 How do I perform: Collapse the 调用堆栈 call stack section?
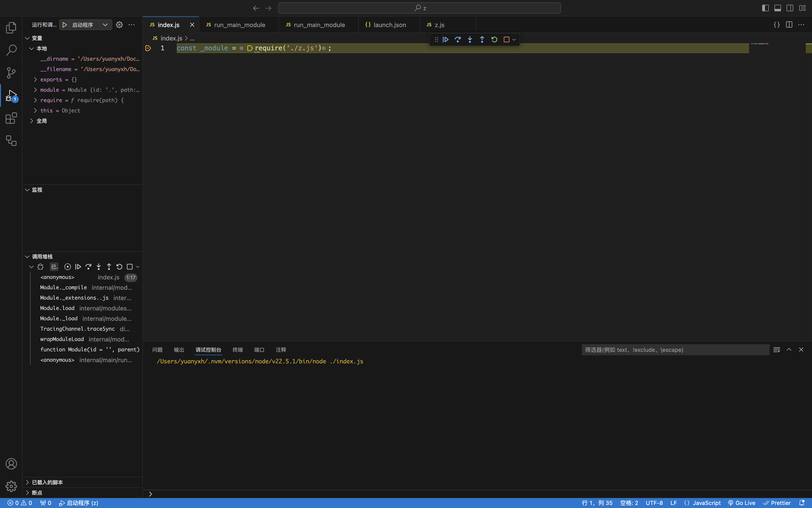click(x=27, y=257)
